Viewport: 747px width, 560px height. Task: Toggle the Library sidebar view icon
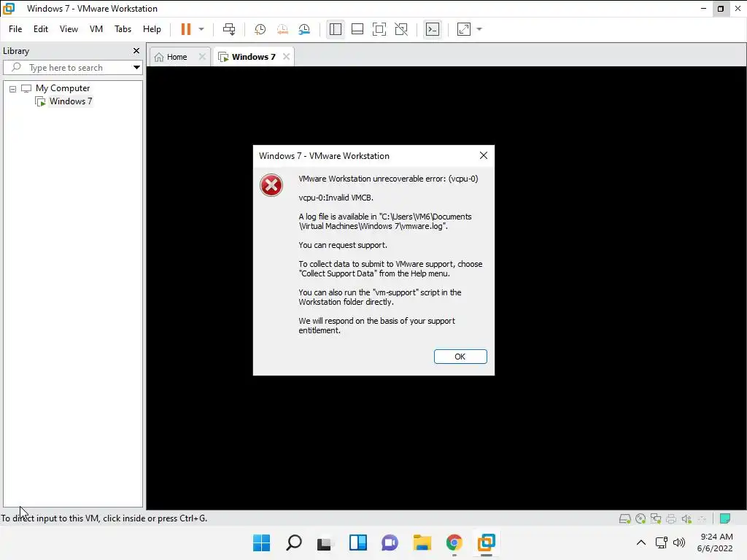336,29
